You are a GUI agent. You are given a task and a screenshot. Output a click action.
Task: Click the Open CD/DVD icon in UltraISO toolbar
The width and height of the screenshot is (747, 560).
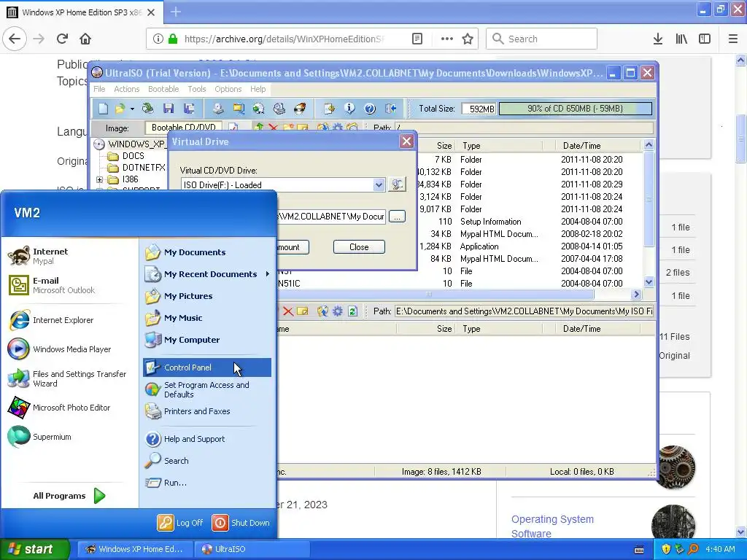coord(147,109)
